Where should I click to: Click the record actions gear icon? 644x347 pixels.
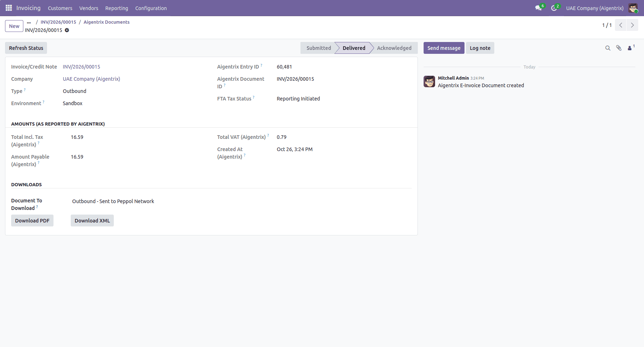click(x=67, y=30)
